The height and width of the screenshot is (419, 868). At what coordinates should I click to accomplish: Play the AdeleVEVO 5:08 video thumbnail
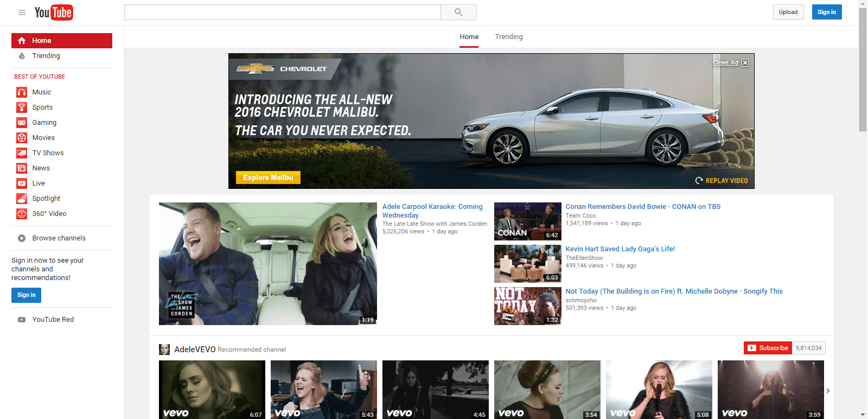point(659,390)
